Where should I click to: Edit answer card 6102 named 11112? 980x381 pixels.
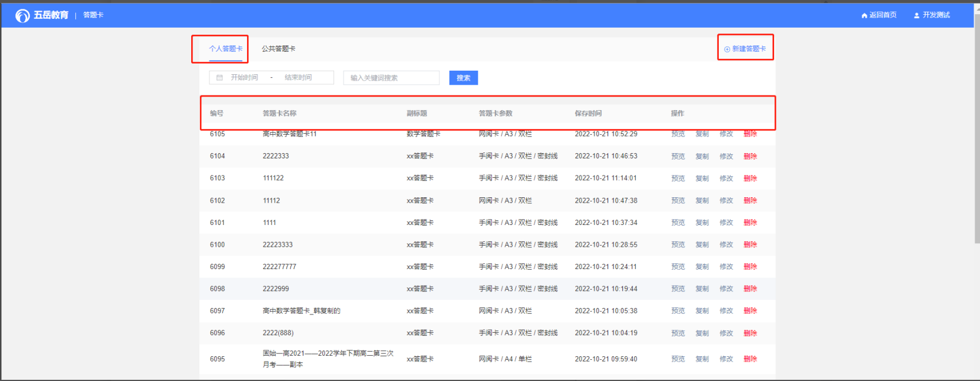coord(726,201)
